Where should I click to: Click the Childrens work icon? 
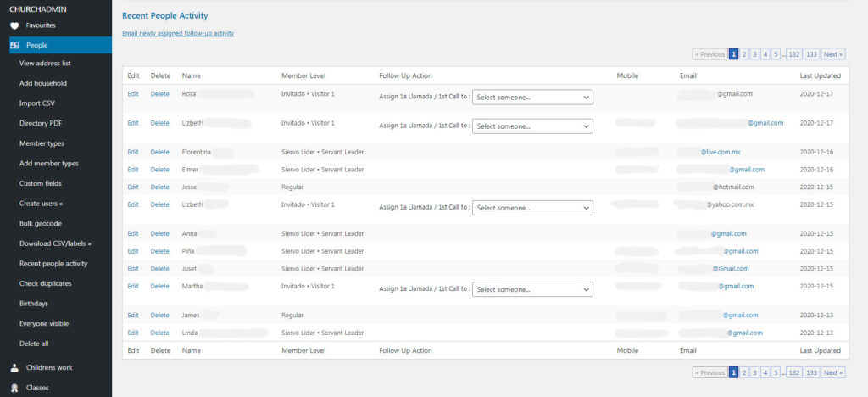(14, 367)
